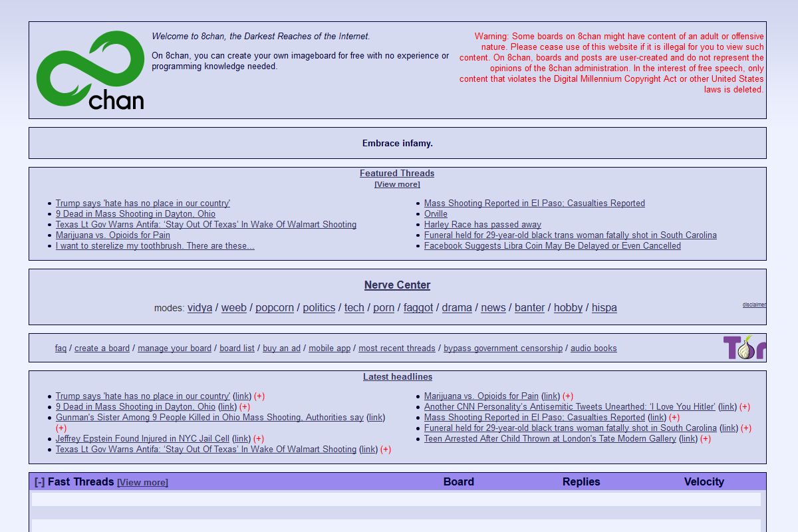
Task: Open View more under Featured Threads
Action: tap(397, 184)
